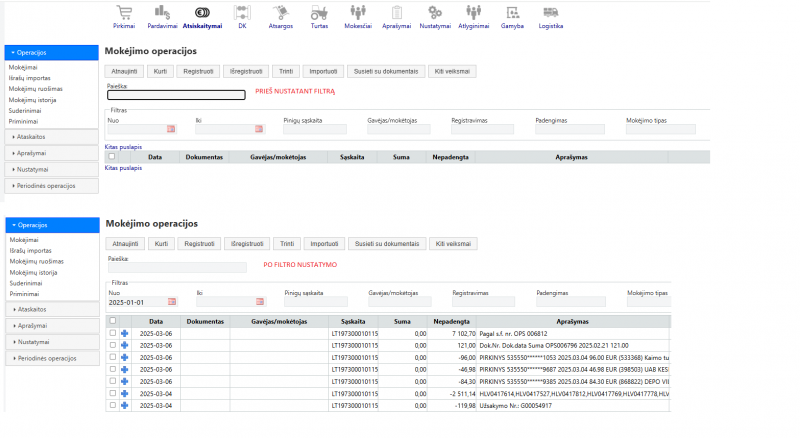The height and width of the screenshot is (438, 800).
Task: Click Trinti button in filtered view
Action: click(287, 244)
